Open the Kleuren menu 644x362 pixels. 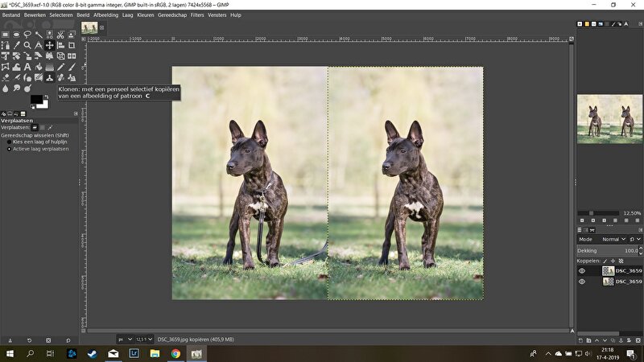tap(146, 15)
